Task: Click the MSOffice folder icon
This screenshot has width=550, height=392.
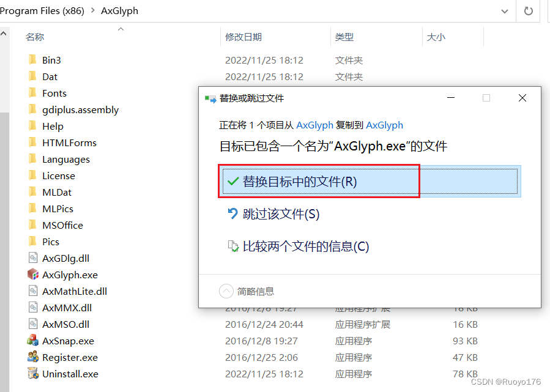Action: tap(32, 225)
